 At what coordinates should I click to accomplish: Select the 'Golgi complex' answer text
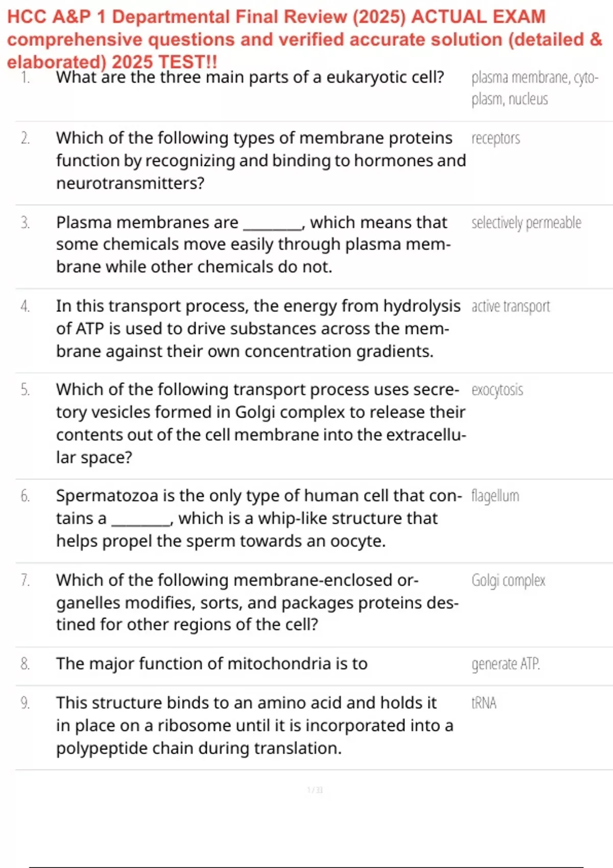[x=508, y=581]
